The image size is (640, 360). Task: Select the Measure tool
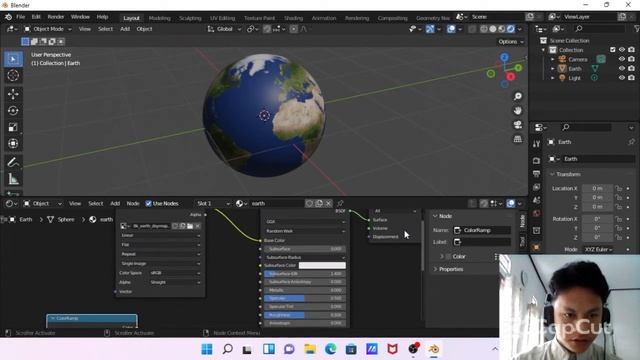click(x=13, y=179)
